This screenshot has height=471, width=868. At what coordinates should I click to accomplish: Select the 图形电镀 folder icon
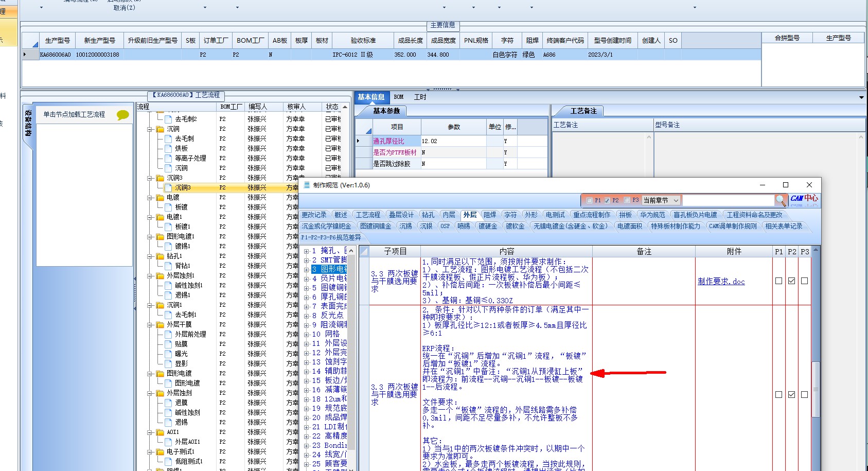pos(160,373)
